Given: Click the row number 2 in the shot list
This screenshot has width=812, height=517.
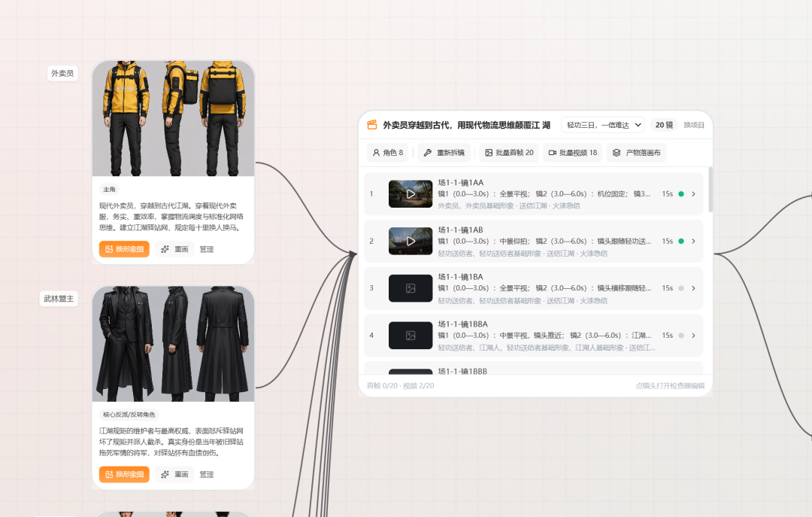Looking at the screenshot, I should point(371,241).
